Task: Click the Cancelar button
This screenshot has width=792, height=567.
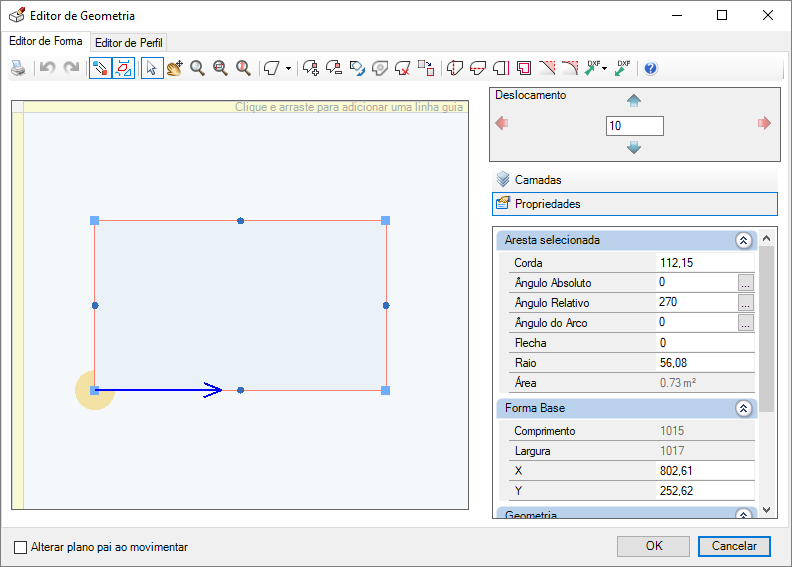Action: tap(734, 546)
